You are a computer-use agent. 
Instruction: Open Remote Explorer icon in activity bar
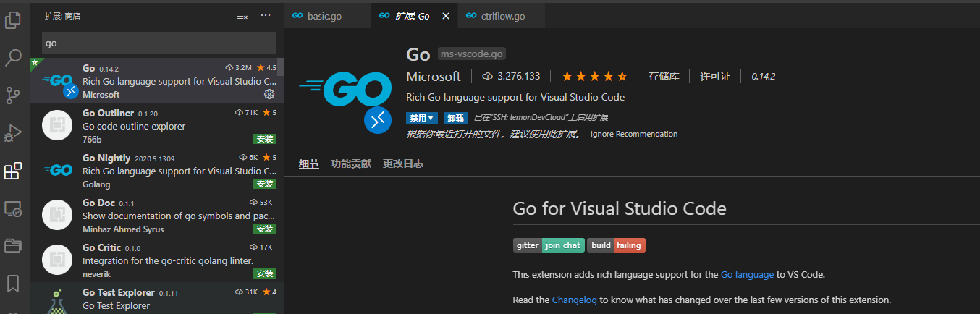pyautogui.click(x=13, y=208)
